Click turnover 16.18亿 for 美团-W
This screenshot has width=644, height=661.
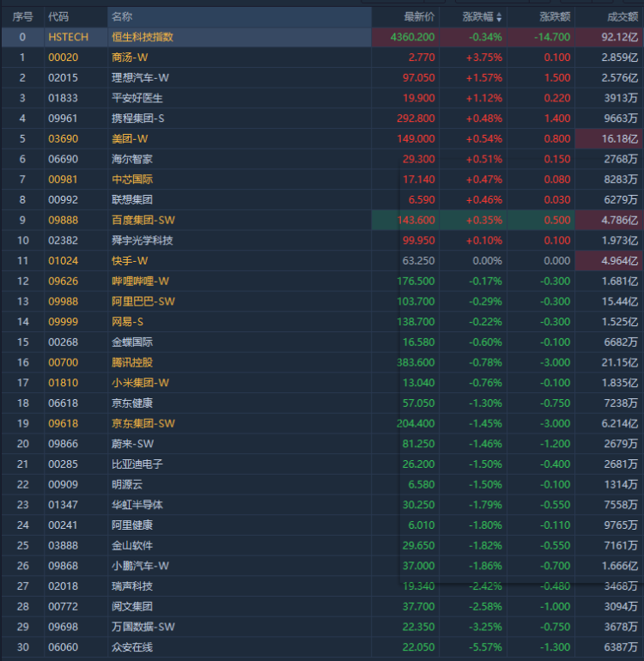[620, 139]
